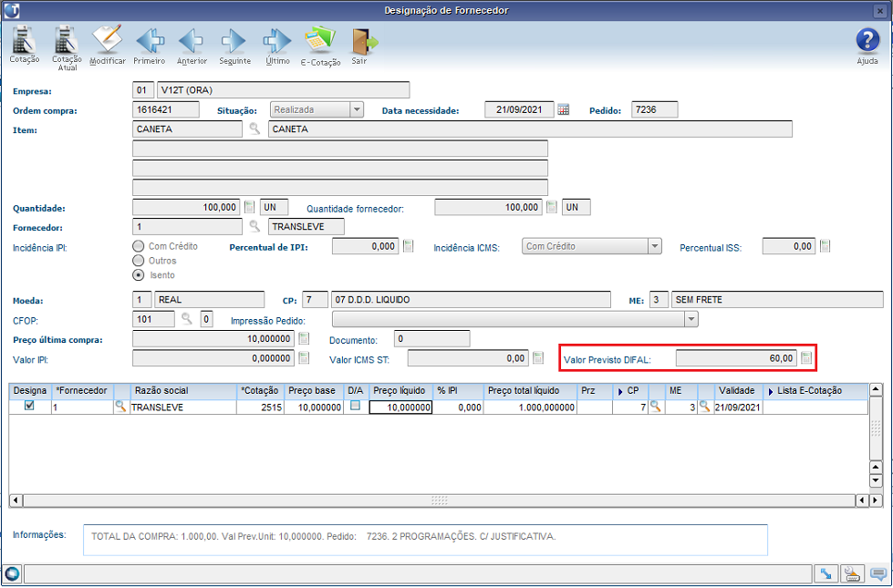Click Documento field showing 0
The width and height of the screenshot is (893, 588).
[x=431, y=339]
